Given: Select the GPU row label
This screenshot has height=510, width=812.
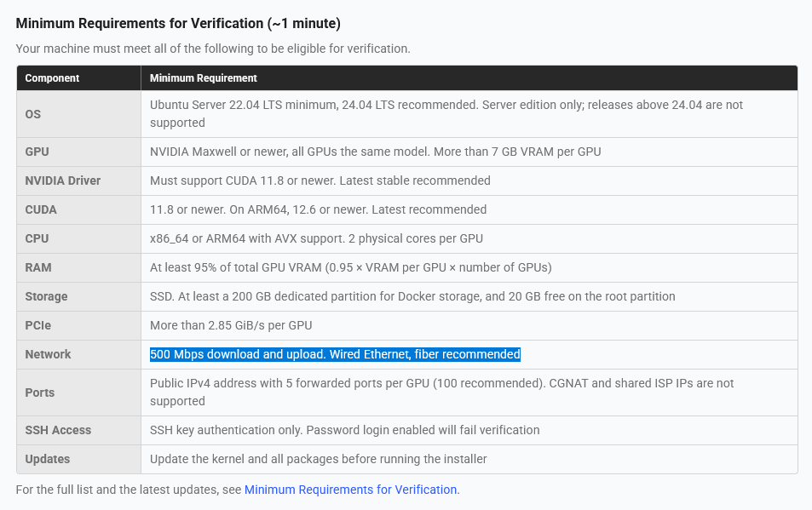Looking at the screenshot, I should coord(37,152).
